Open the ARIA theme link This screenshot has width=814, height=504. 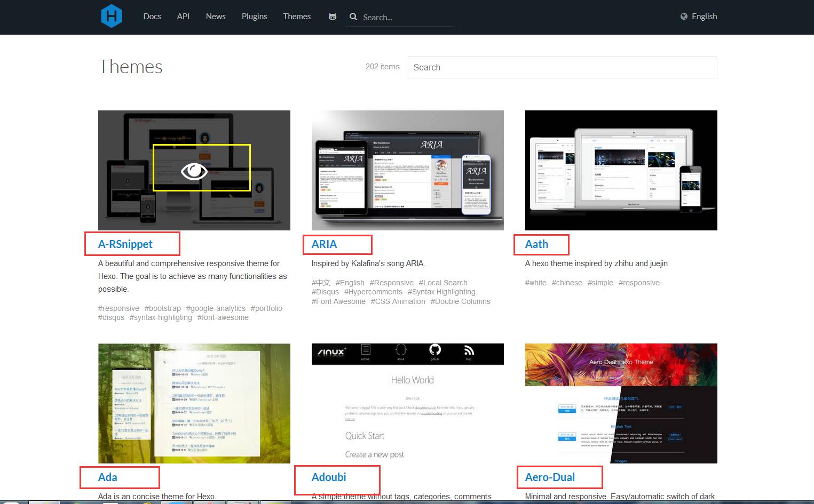324,244
